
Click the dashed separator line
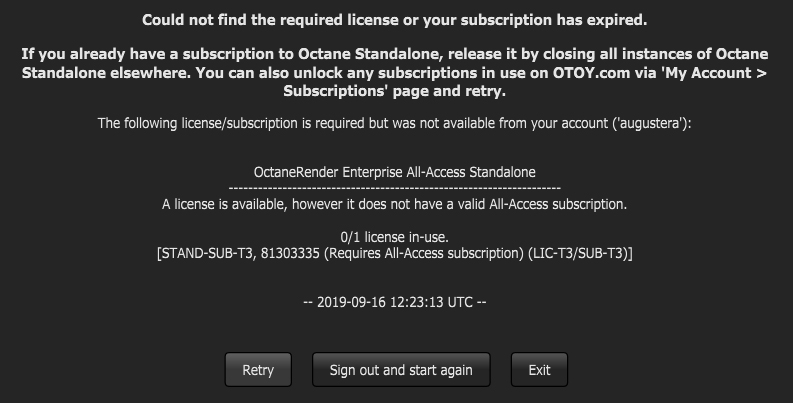(x=395, y=188)
